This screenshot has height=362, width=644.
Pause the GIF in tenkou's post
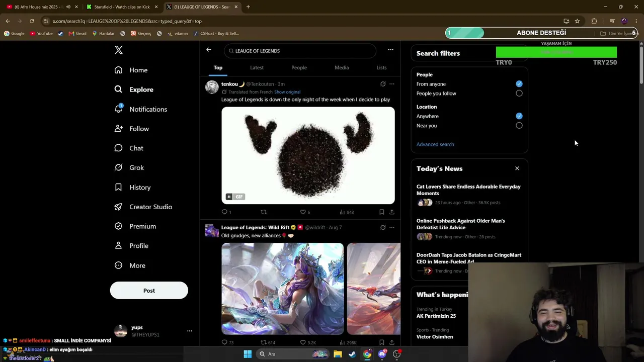point(229,197)
